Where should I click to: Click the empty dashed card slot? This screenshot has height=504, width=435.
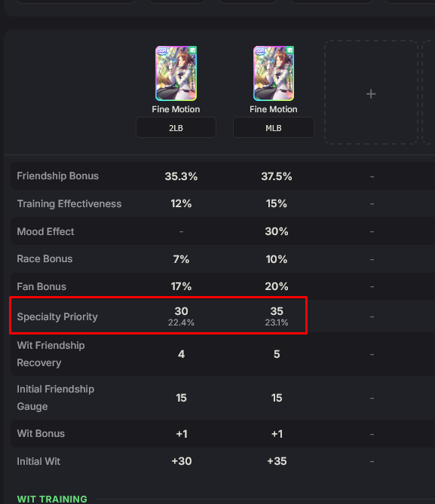371,92
